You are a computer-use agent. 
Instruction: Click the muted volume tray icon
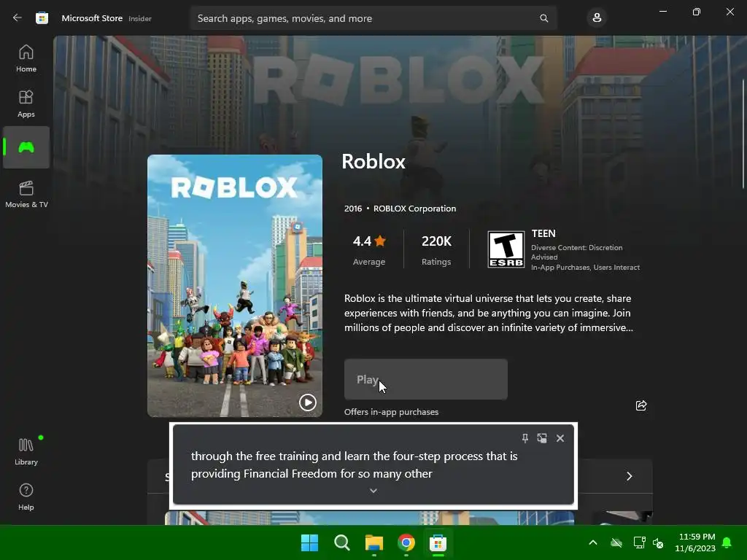pos(658,542)
